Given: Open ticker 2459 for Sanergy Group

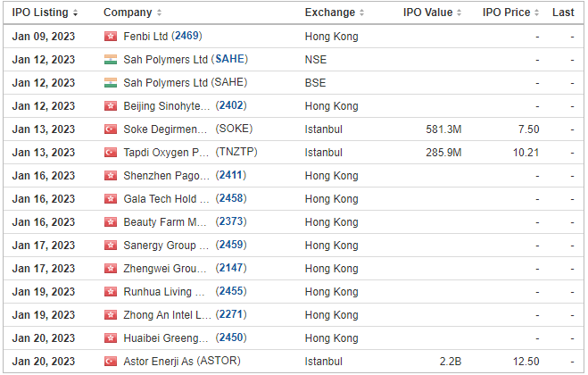Looking at the screenshot, I should (x=231, y=246).
